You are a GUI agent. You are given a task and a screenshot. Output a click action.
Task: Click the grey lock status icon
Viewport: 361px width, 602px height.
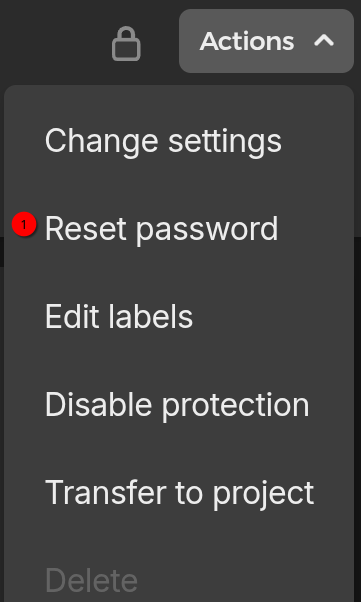[x=126, y=44]
